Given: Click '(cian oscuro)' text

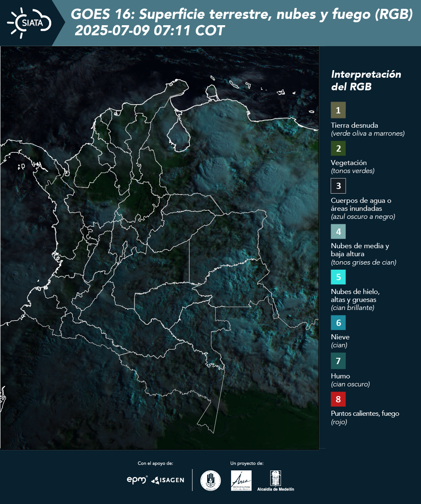Looking at the screenshot, I should (350, 384).
